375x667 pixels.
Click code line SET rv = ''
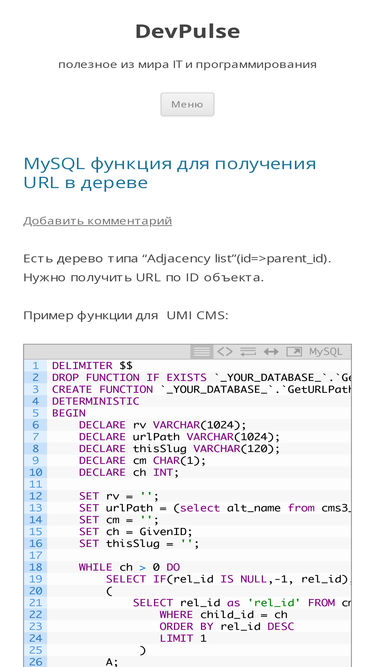point(119,496)
